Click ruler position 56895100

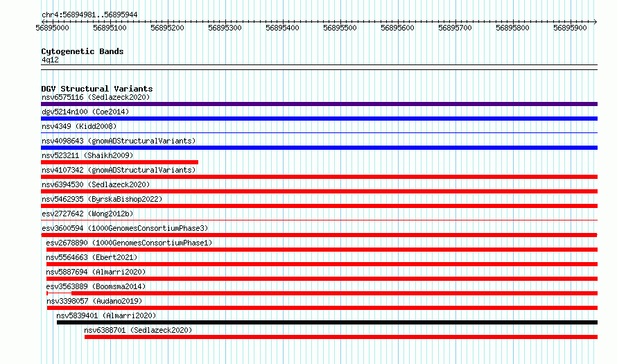(110, 28)
